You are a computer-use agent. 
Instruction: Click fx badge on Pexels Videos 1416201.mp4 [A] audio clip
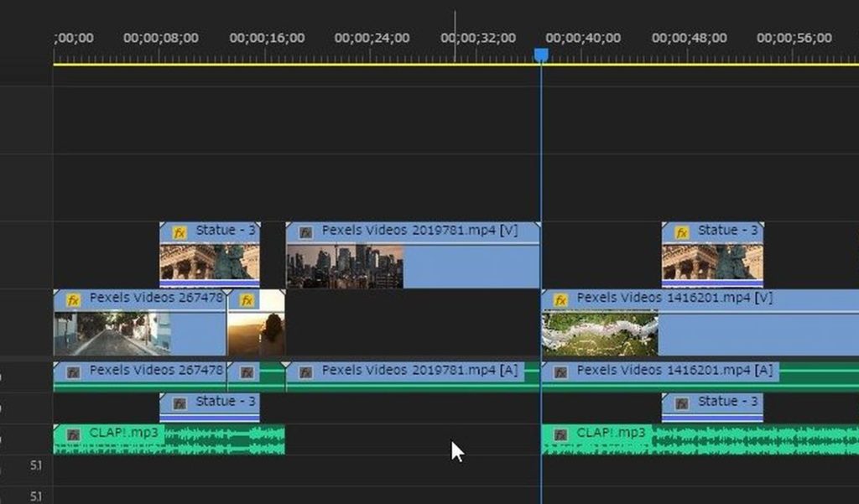pos(560,372)
